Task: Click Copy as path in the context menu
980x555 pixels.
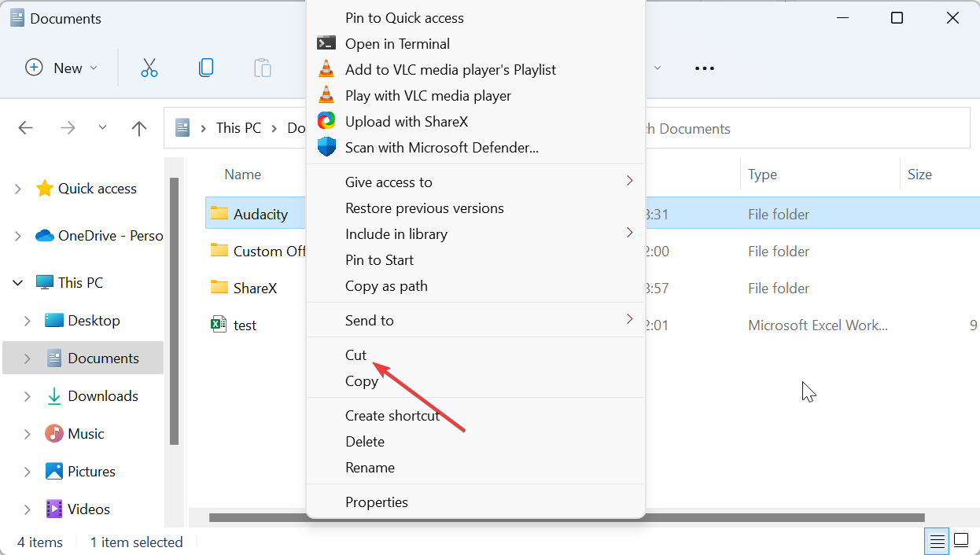Action: [x=386, y=285]
